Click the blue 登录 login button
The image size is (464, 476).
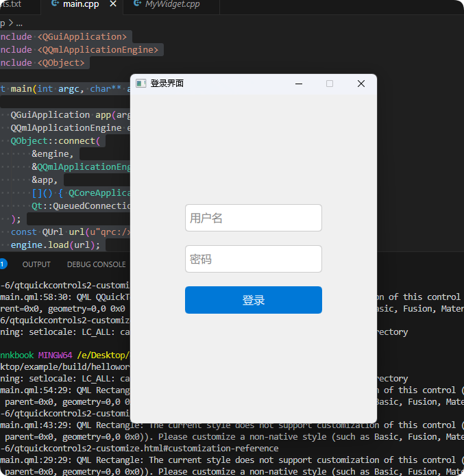click(254, 300)
